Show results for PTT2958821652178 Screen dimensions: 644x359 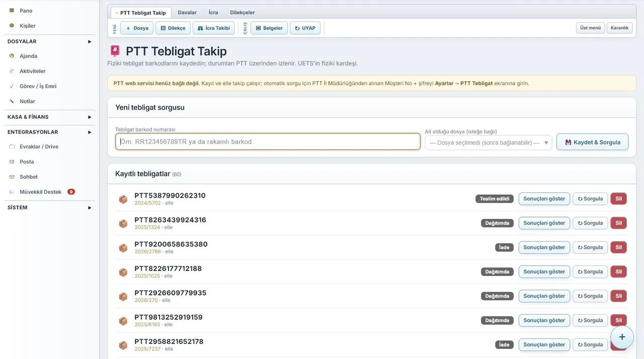tap(544, 345)
